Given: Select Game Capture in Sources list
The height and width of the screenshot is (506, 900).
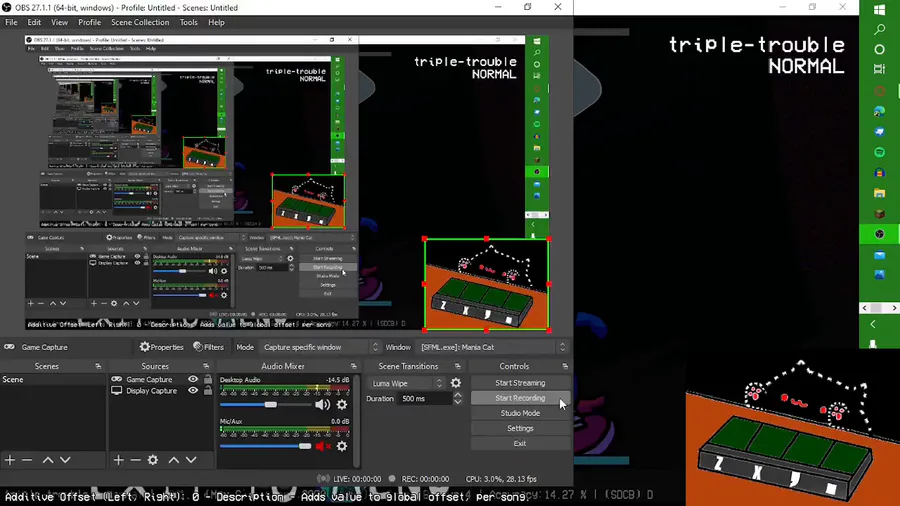Looking at the screenshot, I should click(149, 379).
